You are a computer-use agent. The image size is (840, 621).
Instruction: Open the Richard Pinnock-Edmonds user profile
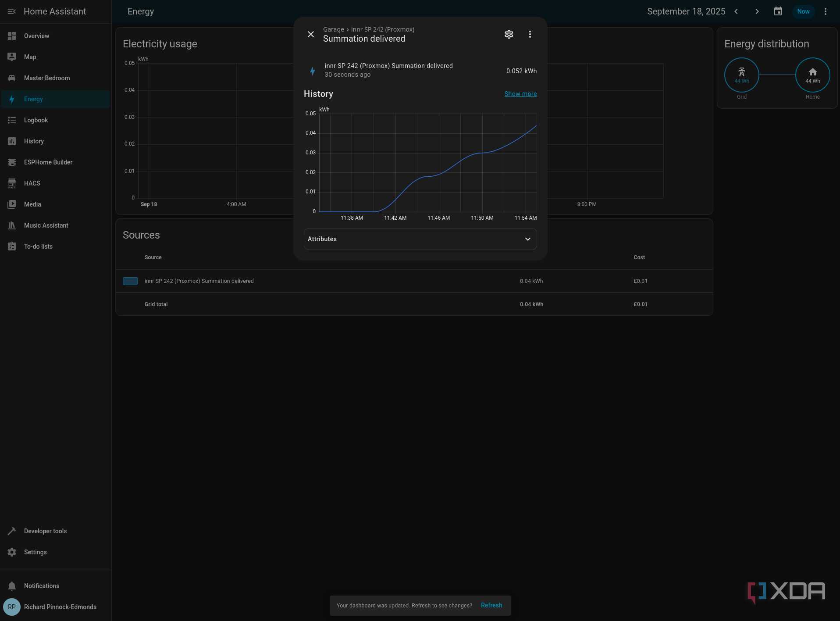[x=56, y=607]
